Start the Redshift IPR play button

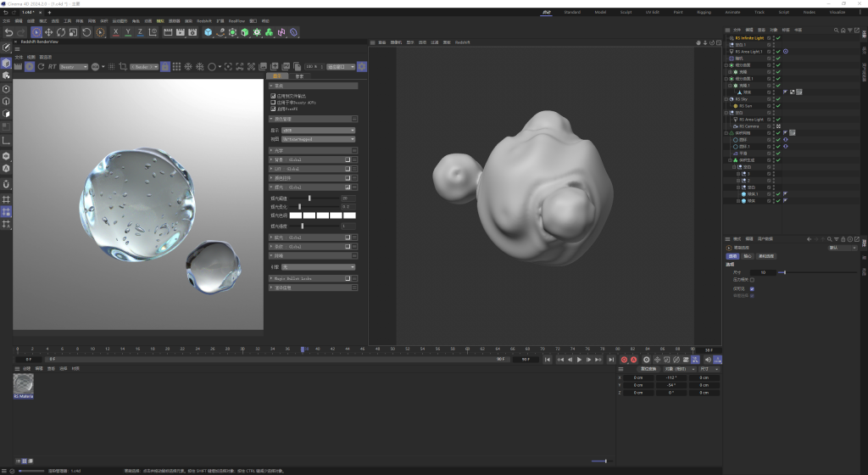[30, 66]
